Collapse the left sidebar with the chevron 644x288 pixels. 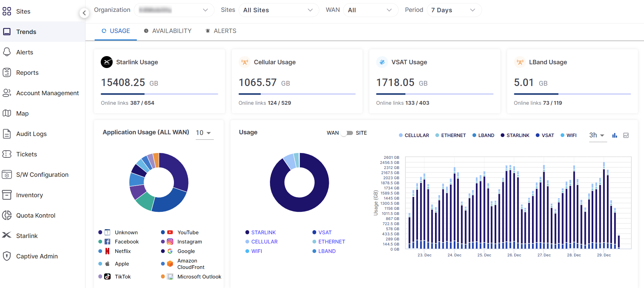point(84,13)
